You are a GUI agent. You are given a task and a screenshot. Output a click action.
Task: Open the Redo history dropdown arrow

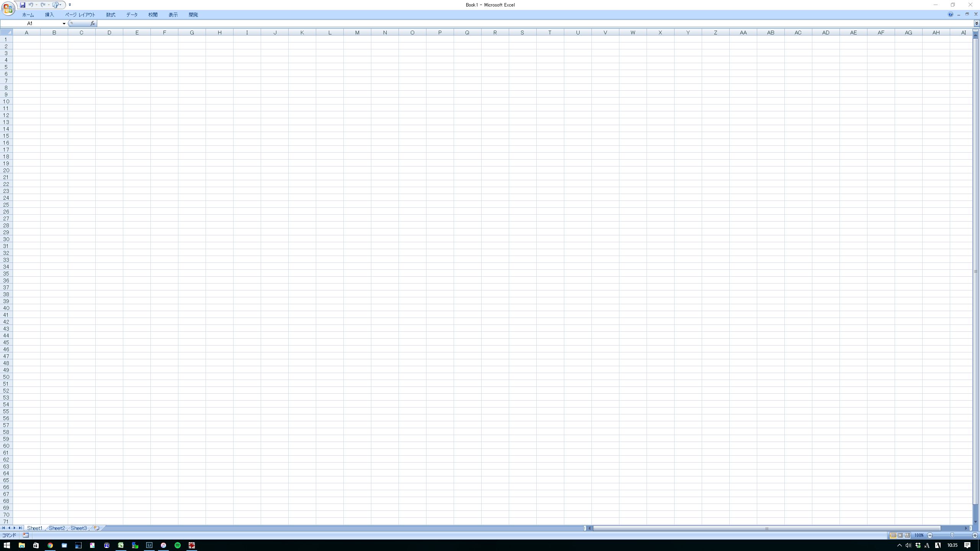click(x=49, y=5)
